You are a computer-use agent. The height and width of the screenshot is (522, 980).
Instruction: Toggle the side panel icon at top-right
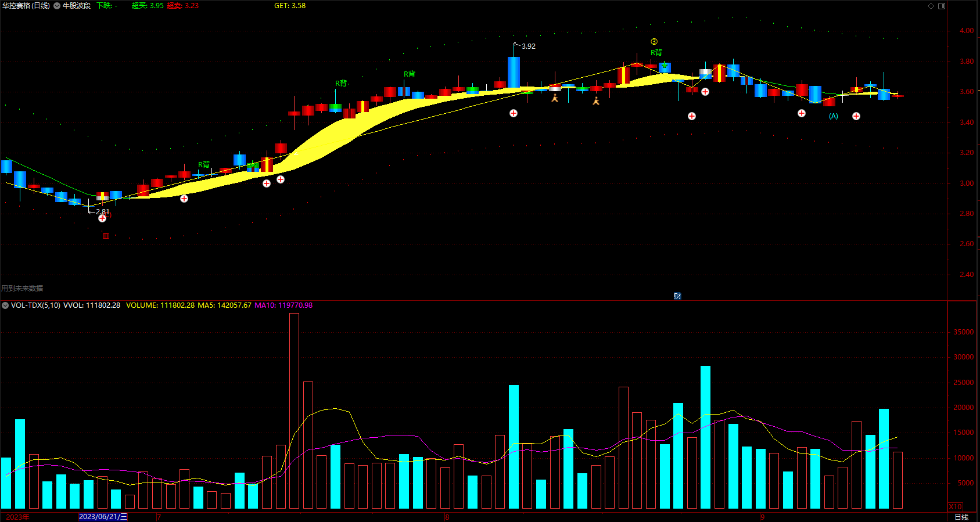point(942,6)
